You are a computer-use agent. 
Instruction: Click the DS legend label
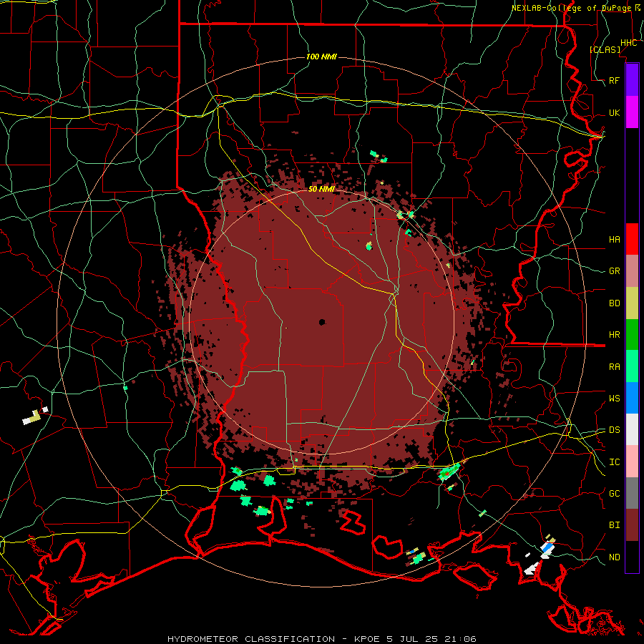point(615,429)
